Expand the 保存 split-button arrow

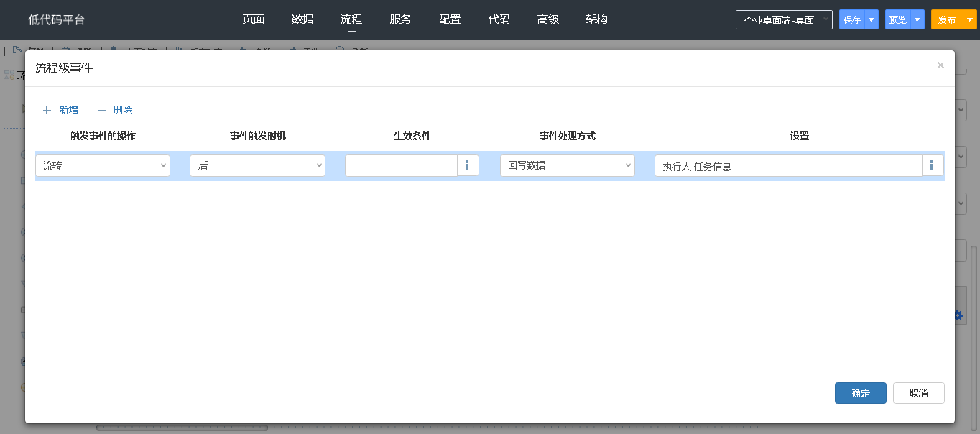coord(872,20)
